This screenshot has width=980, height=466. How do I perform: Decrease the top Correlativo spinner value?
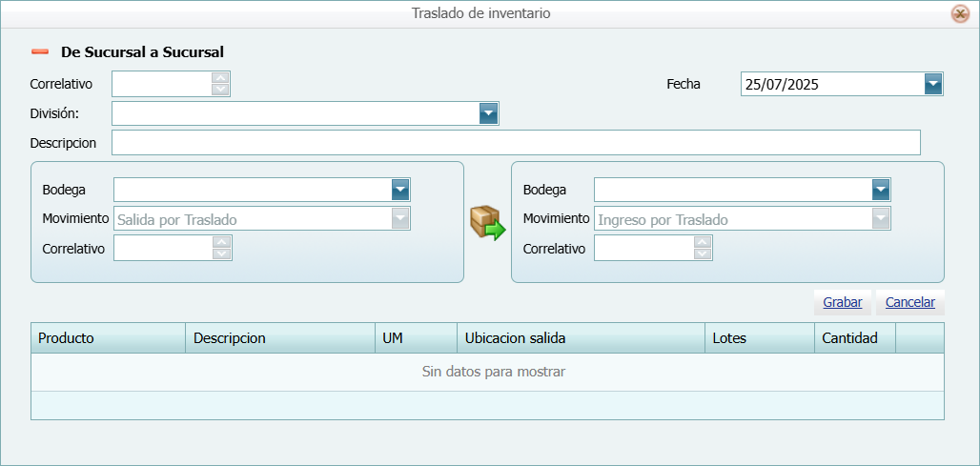[220, 90]
